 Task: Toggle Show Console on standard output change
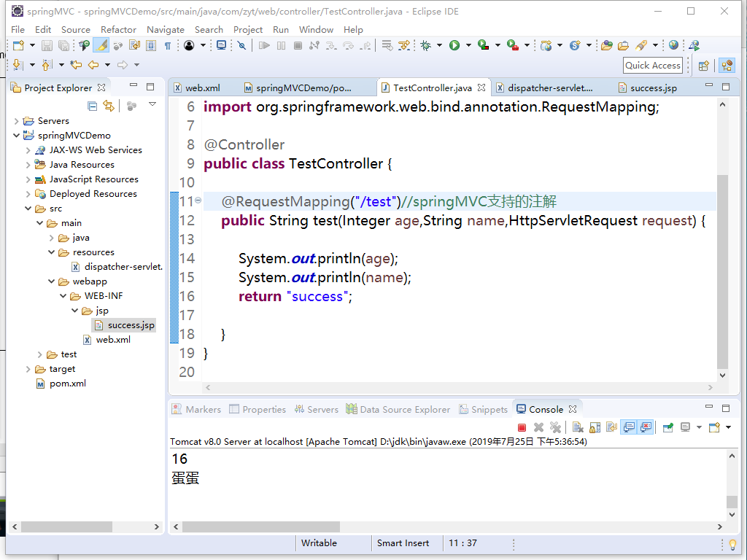627,428
